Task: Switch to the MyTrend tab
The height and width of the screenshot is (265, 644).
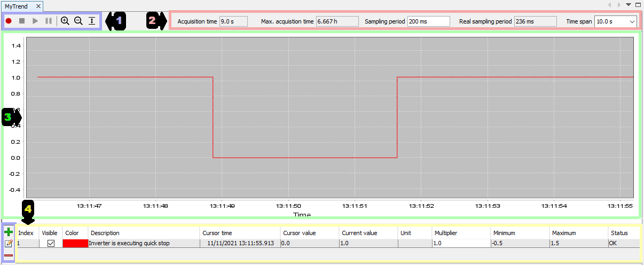Action: coord(16,6)
